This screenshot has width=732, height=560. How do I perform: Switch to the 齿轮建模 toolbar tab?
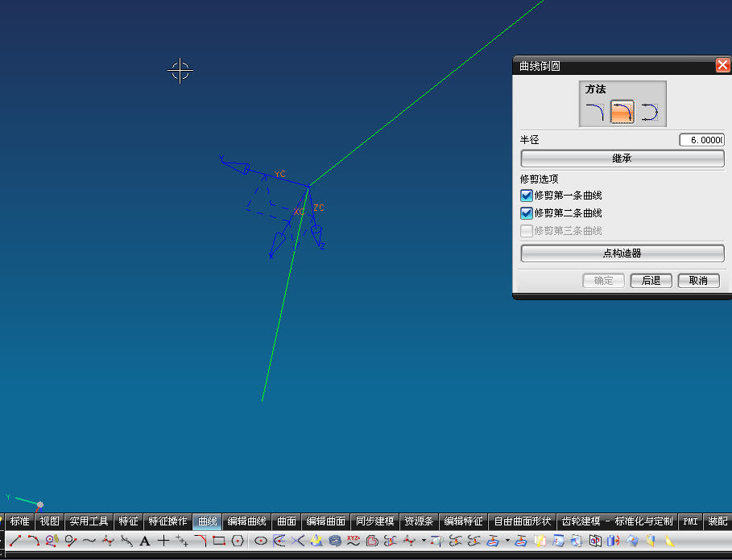pos(617,521)
